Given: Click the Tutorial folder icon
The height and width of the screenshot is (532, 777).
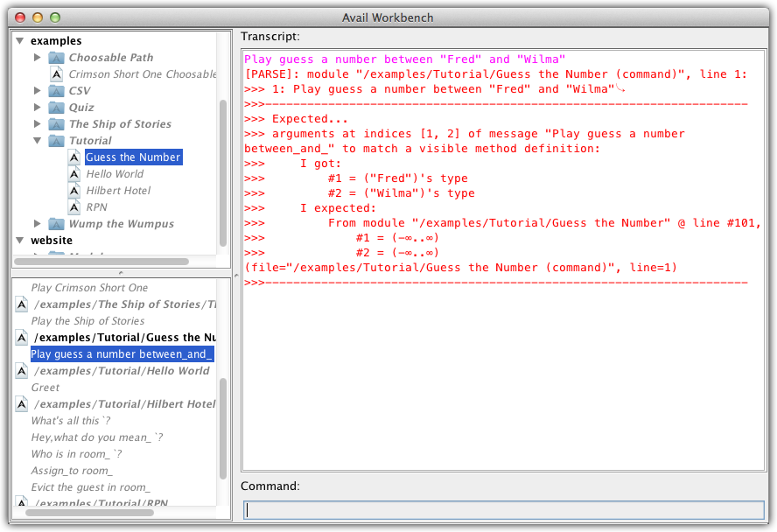Looking at the screenshot, I should (57, 141).
